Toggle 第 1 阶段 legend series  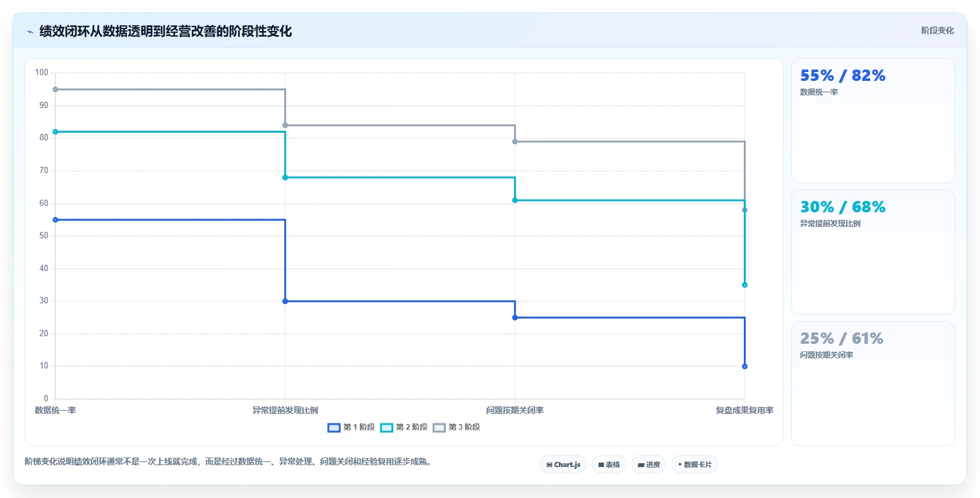351,427
